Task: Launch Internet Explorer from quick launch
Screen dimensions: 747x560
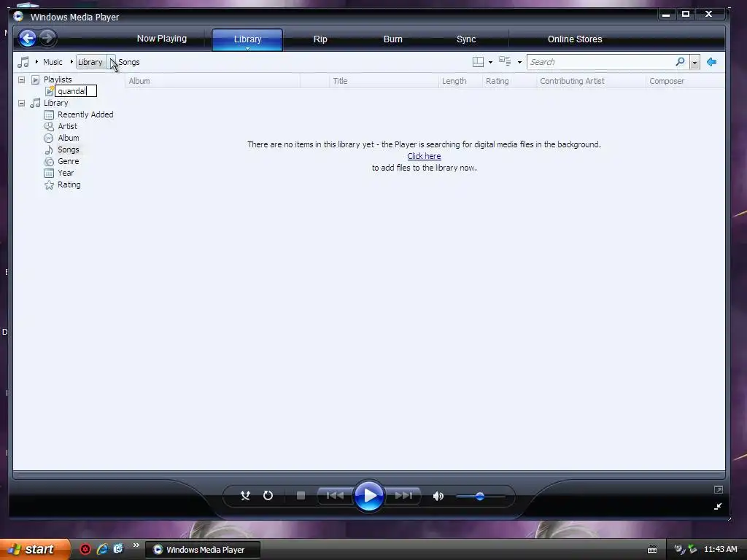Action: tap(102, 549)
